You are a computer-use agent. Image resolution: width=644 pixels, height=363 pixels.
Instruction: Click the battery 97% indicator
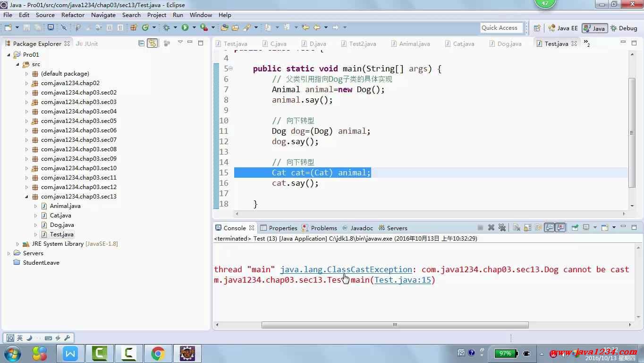[x=505, y=353]
